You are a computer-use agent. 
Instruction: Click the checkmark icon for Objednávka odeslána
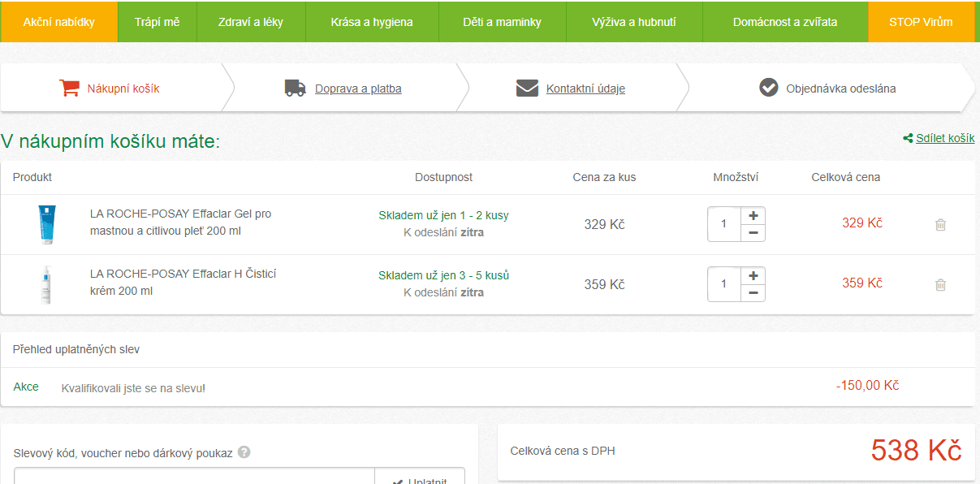[768, 88]
